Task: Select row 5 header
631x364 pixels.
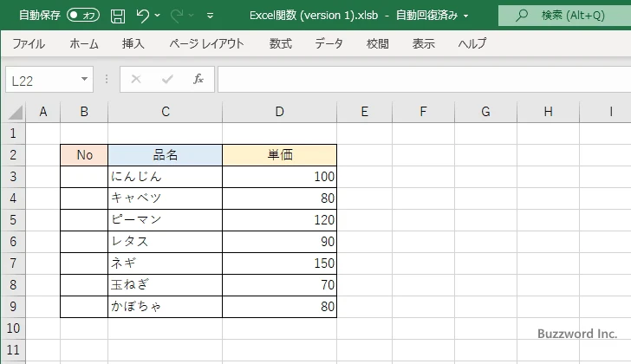Action: click(x=12, y=220)
